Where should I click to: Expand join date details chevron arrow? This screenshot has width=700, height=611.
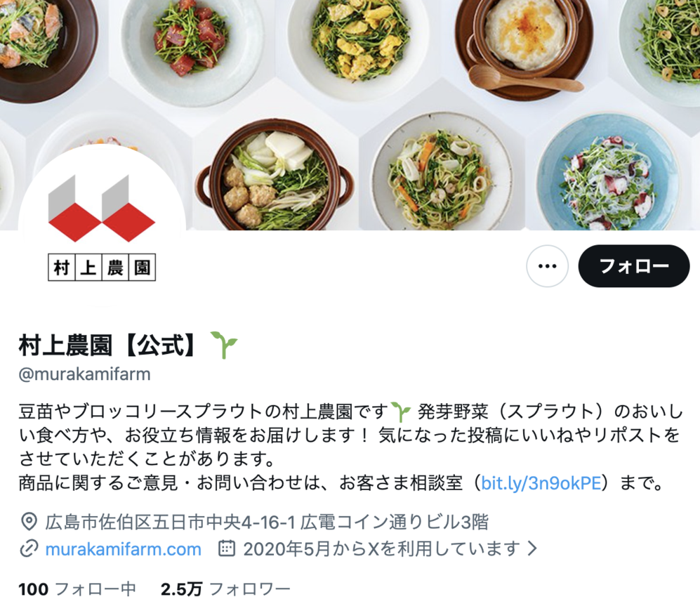point(531,548)
